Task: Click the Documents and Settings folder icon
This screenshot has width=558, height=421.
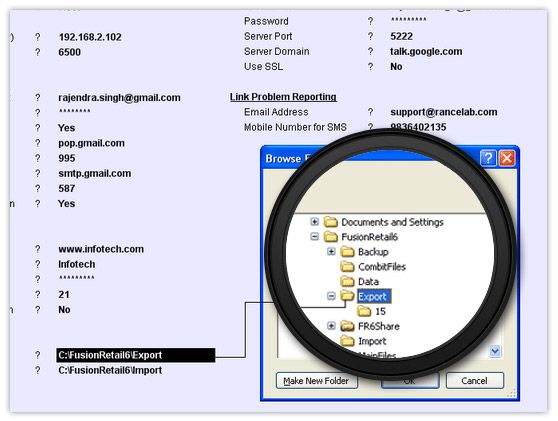Action: coord(331,222)
